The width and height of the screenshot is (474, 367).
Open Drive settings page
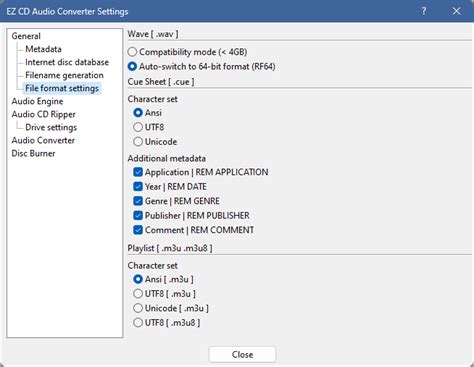pos(51,127)
